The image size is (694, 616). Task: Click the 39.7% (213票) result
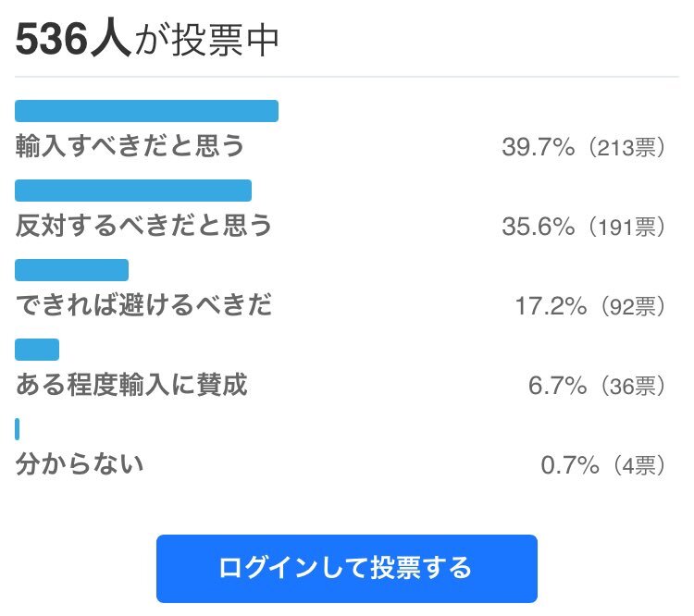(583, 147)
